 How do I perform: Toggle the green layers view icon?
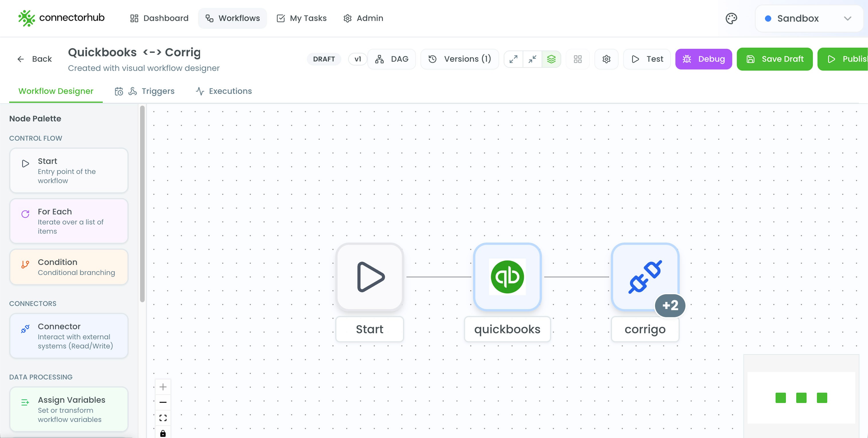pos(551,59)
